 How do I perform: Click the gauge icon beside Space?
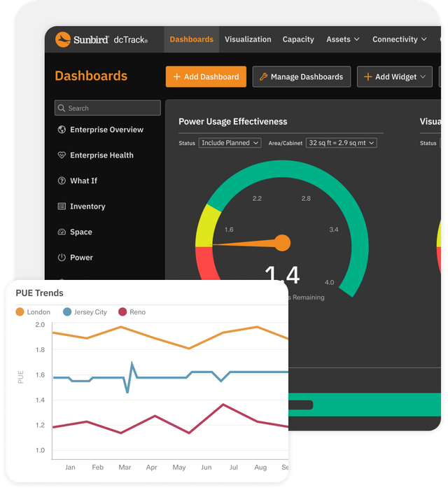pyautogui.click(x=62, y=232)
